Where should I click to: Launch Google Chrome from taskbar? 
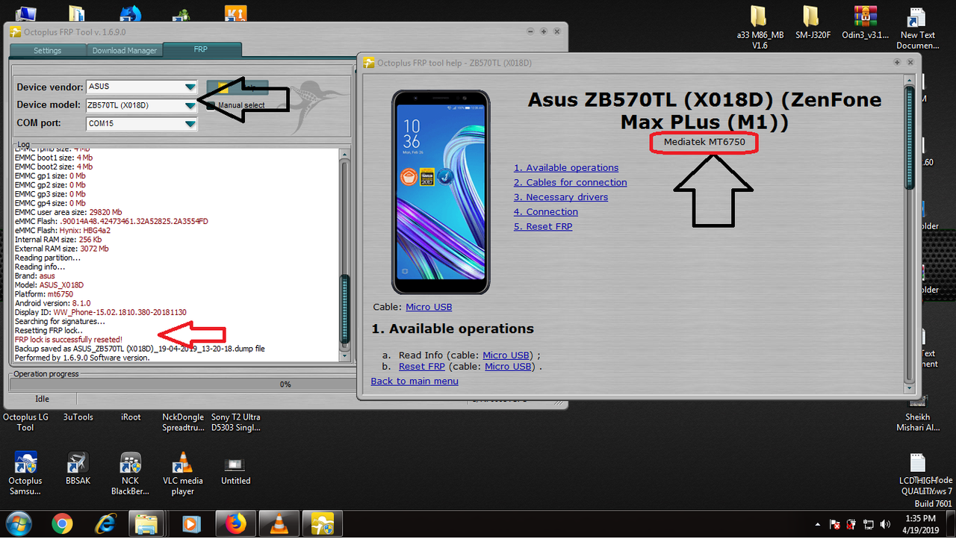[62, 524]
